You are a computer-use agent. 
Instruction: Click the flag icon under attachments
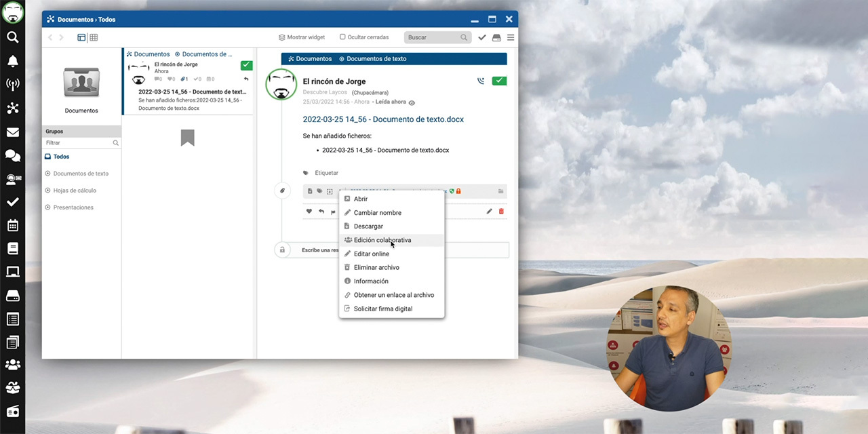pos(333,212)
